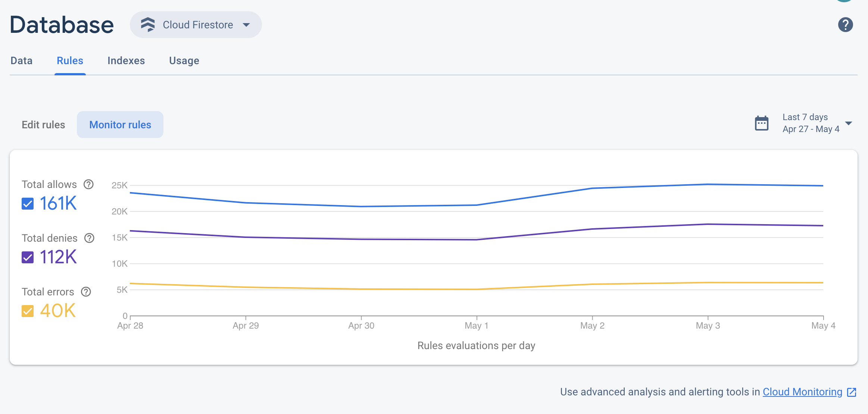Click the Edit rules button
Viewport: 868px width, 414px height.
click(x=43, y=125)
